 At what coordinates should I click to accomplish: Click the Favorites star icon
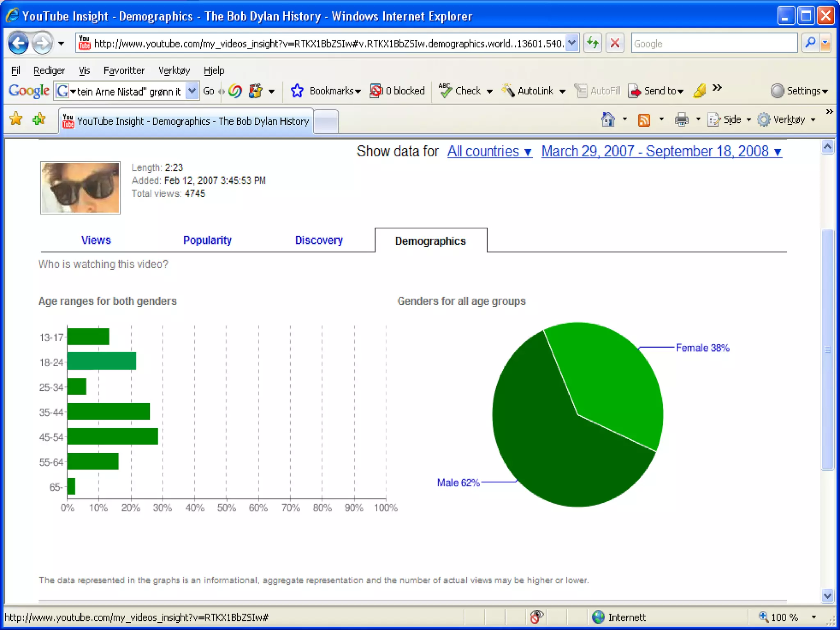[x=16, y=119]
